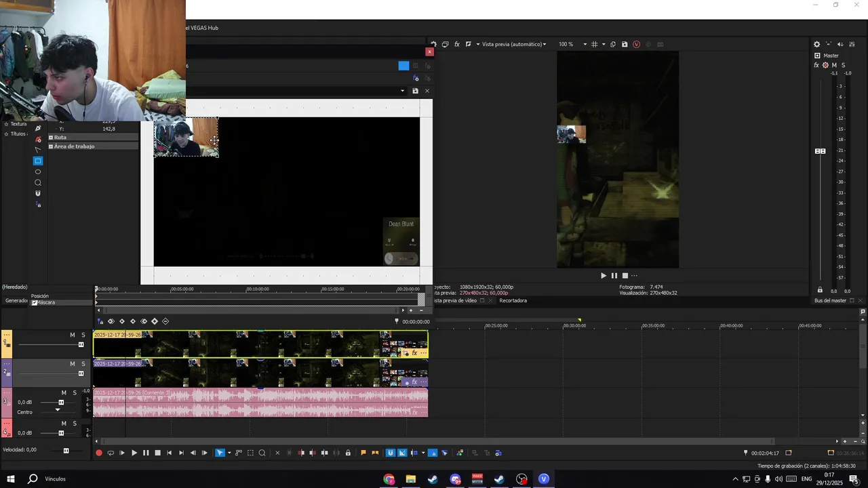Click Record button in transport bar
Image resolution: width=868 pixels, height=488 pixels.
(99, 453)
